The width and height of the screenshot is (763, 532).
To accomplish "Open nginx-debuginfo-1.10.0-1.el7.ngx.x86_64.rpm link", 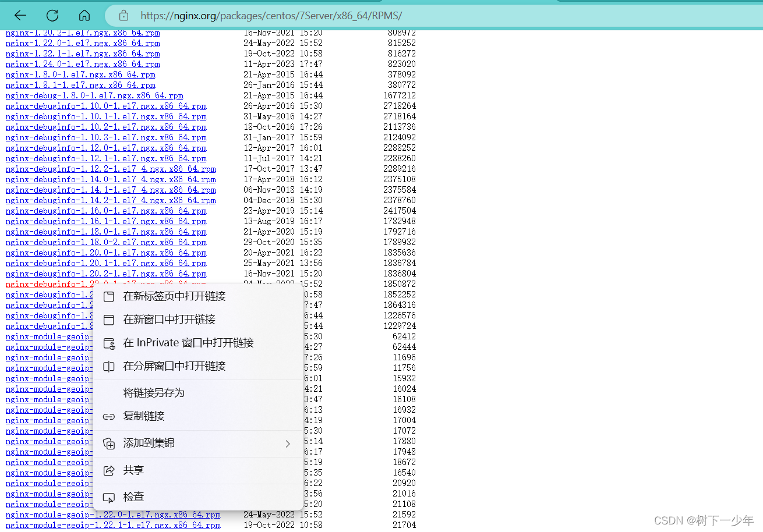I will tap(106, 106).
